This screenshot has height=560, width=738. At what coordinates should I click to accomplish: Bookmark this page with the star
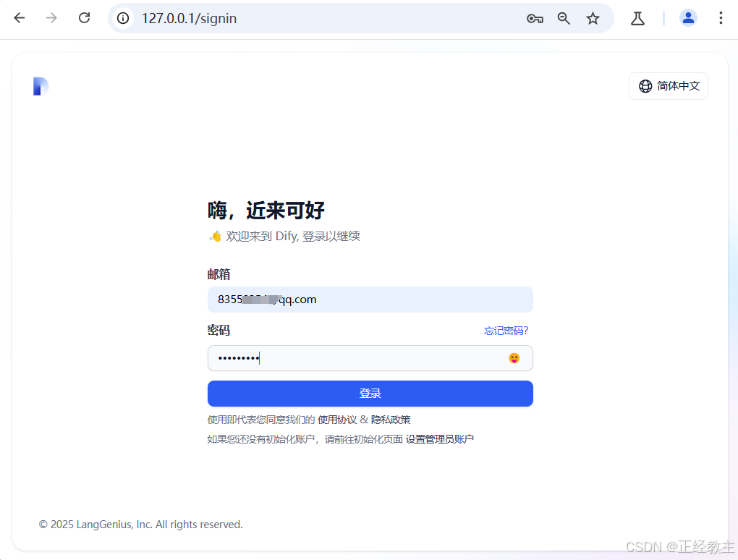593,18
